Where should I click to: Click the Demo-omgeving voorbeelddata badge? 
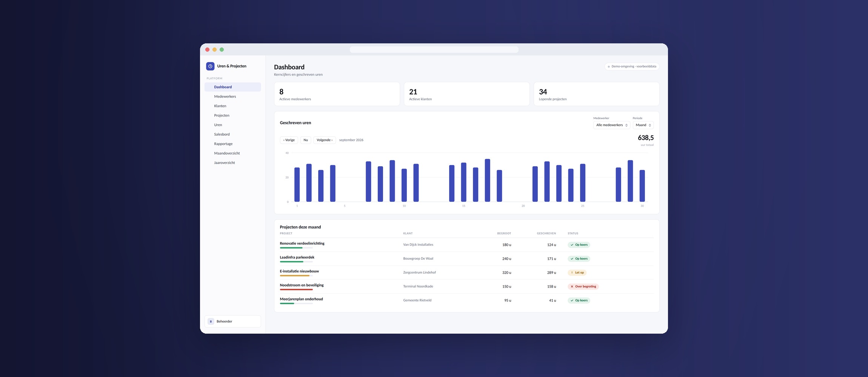[x=632, y=66]
